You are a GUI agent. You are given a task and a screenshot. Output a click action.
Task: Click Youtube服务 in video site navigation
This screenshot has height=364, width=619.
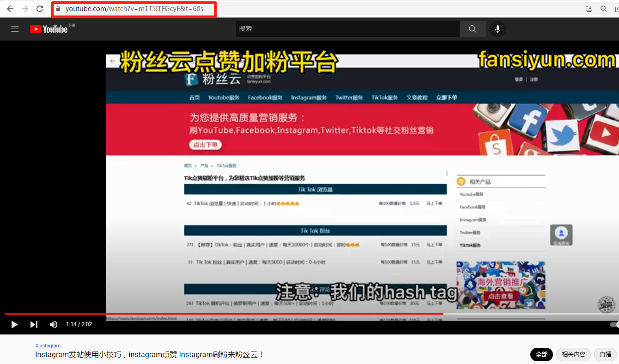click(224, 98)
